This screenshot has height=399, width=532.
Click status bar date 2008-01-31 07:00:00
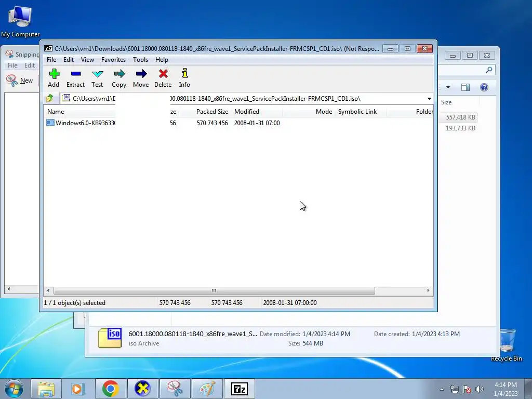tap(290, 303)
